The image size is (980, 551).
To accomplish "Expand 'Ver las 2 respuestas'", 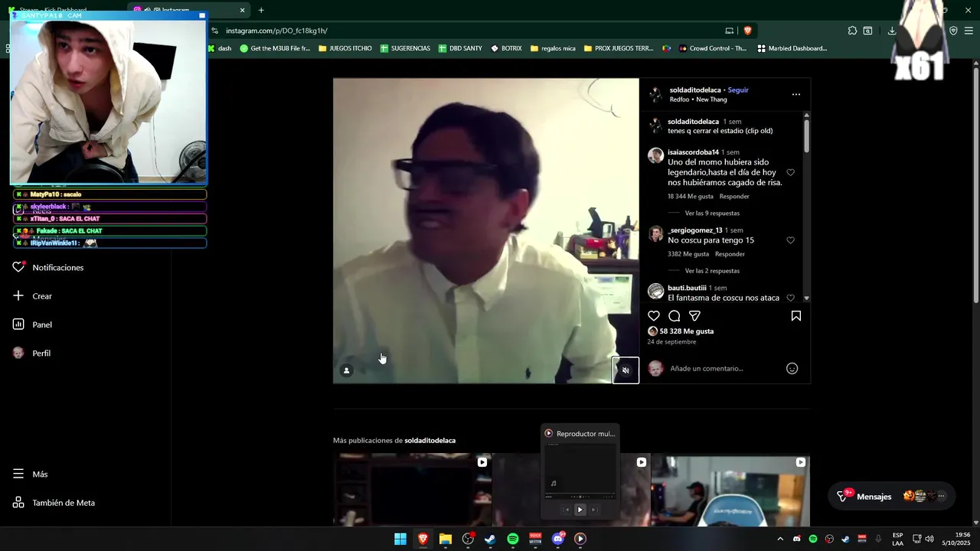I will [x=712, y=271].
